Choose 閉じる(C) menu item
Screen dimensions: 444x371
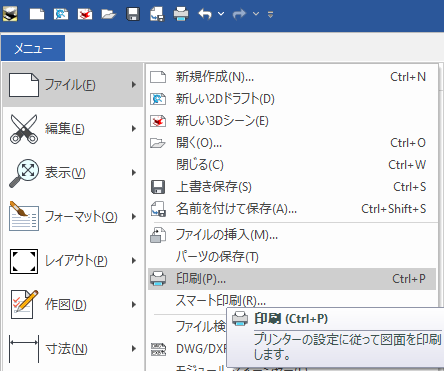pyautogui.click(x=292, y=165)
